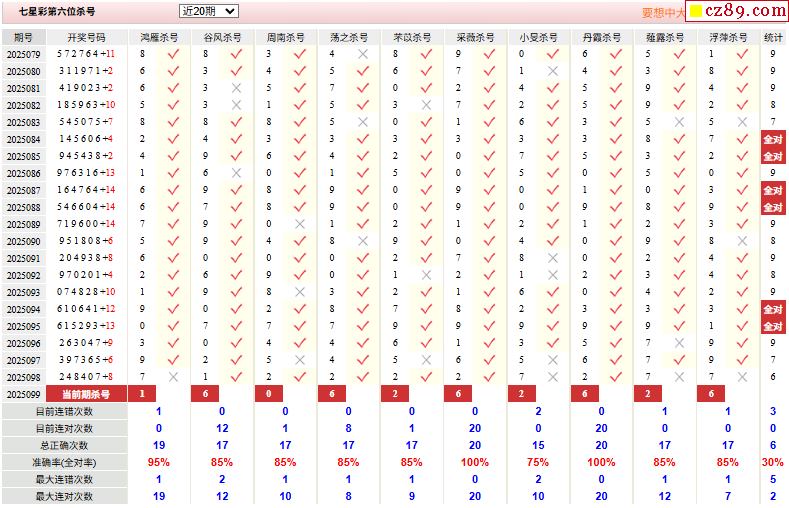Click the red checkmark in 谷风杀号 row 2025098
Screen dimensions: 789x508
pyautogui.click(x=236, y=377)
